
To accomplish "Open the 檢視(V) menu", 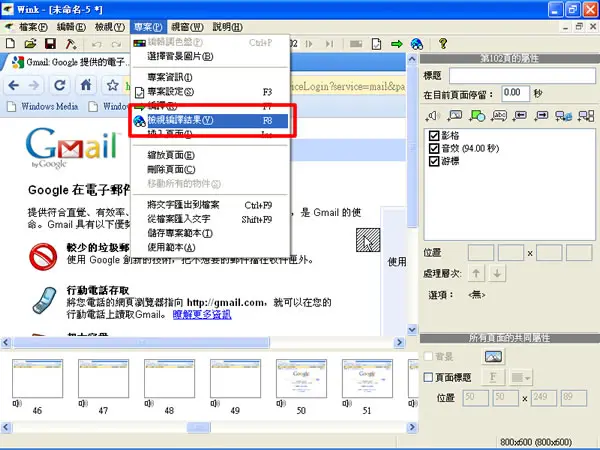I will pos(110,27).
